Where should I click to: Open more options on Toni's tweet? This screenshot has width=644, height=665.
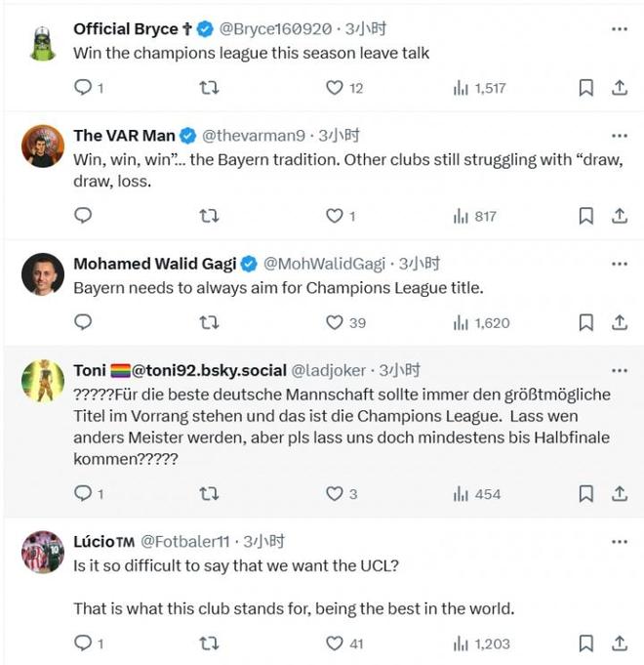(x=619, y=370)
